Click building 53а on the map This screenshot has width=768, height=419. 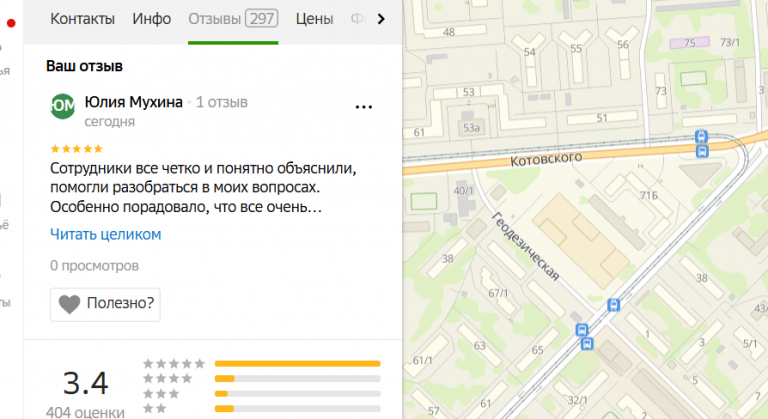[471, 128]
